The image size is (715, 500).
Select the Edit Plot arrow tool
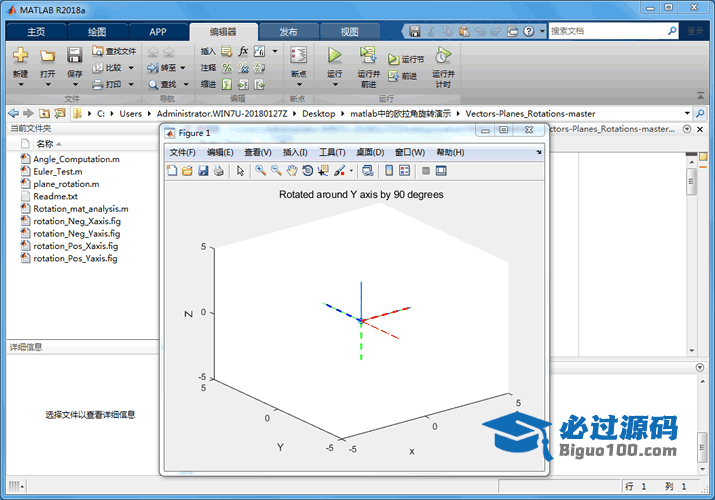point(240,171)
